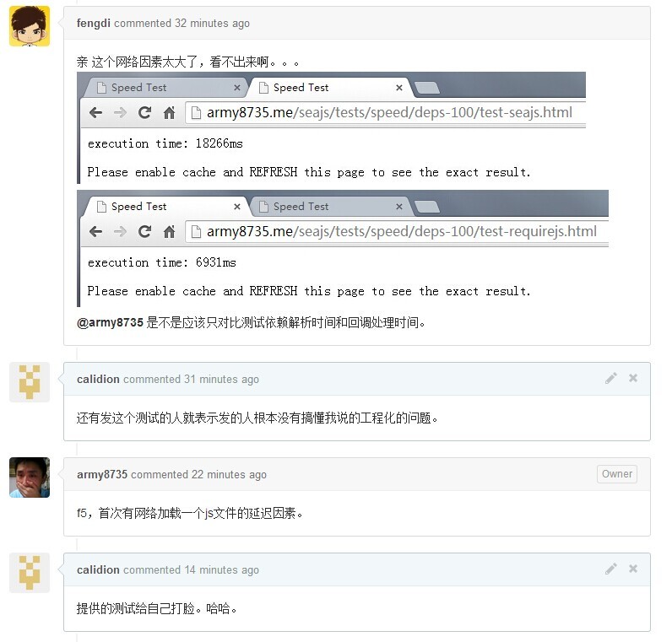
Task: Click home icon in test-seajs browser screenshot
Action: pyautogui.click(x=170, y=113)
